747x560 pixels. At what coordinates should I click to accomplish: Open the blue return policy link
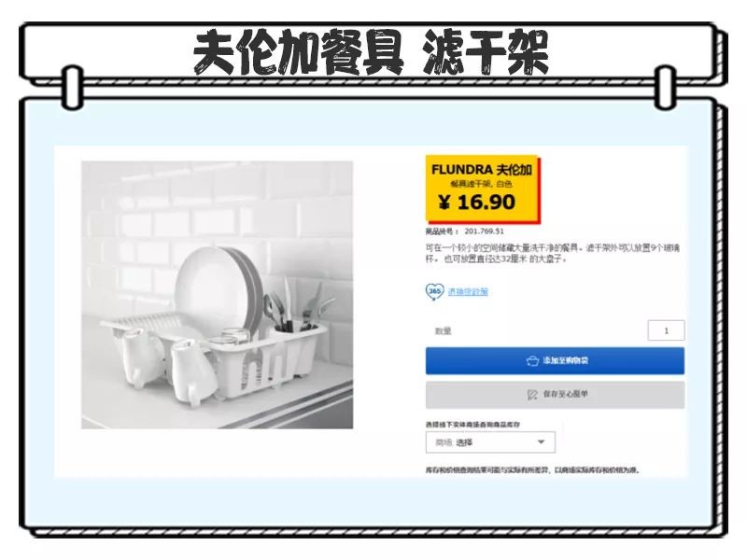pyautogui.click(x=468, y=291)
